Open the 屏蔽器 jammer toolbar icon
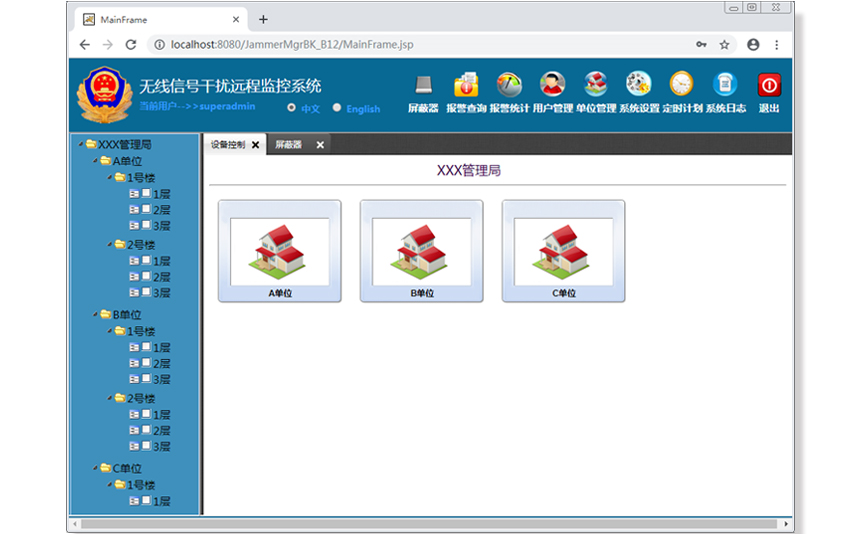This screenshot has width=865, height=534. pos(423,86)
